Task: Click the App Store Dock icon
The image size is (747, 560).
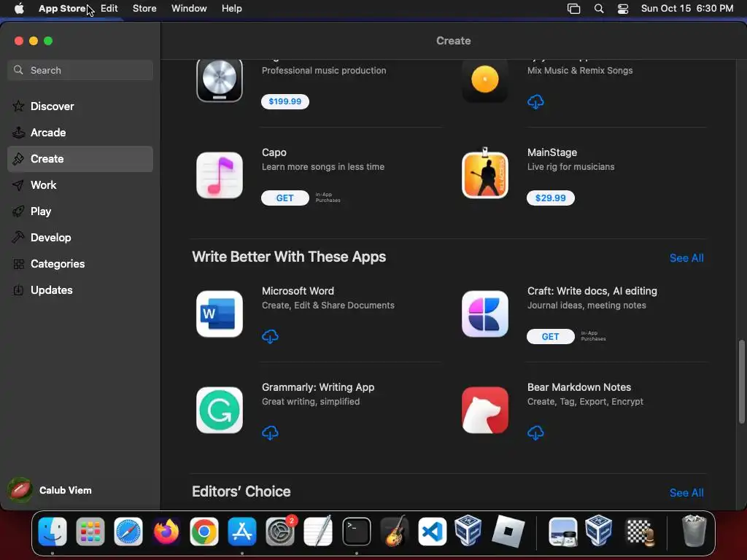Action: click(x=242, y=532)
